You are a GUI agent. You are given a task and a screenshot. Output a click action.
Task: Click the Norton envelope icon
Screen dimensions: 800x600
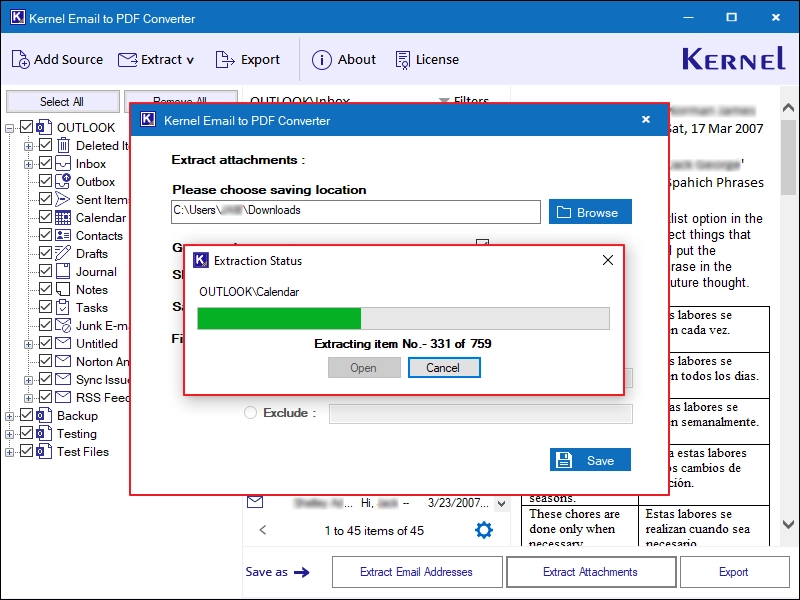[63, 361]
